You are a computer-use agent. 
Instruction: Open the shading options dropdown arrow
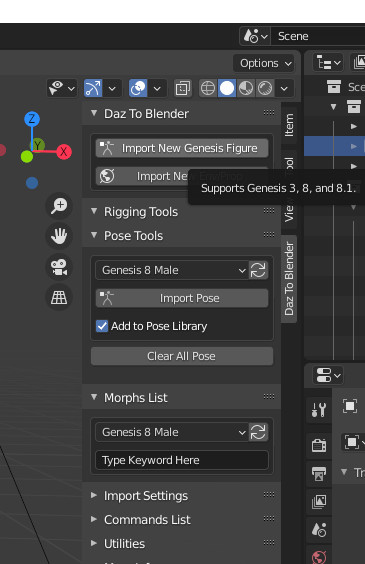[284, 88]
